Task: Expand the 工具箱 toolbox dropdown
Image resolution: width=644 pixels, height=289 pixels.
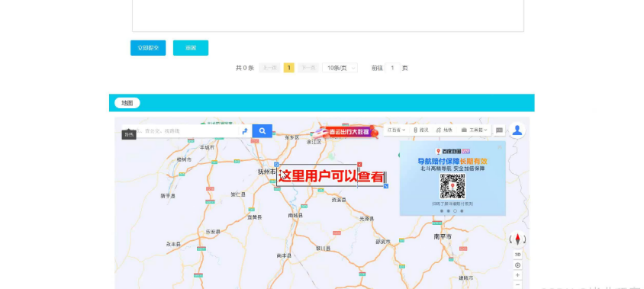Action: (474, 130)
